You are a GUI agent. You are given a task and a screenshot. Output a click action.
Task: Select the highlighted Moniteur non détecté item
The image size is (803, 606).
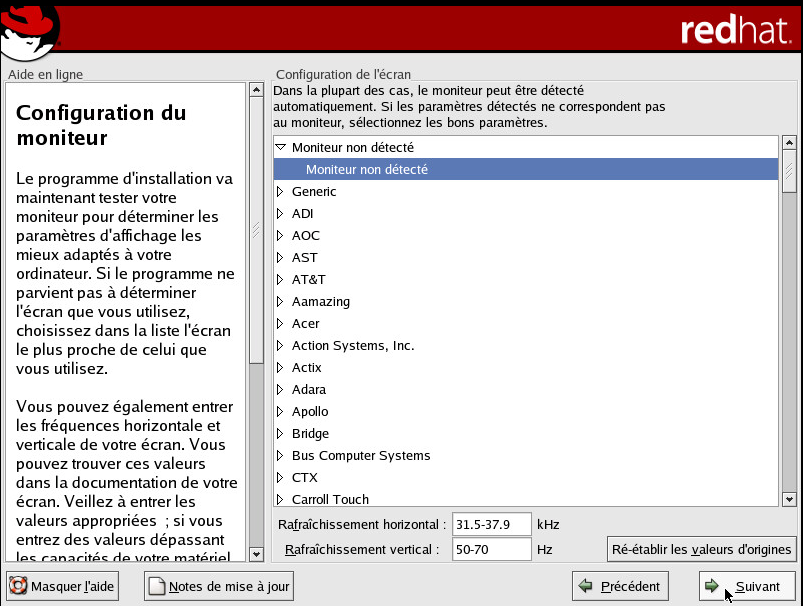367,169
